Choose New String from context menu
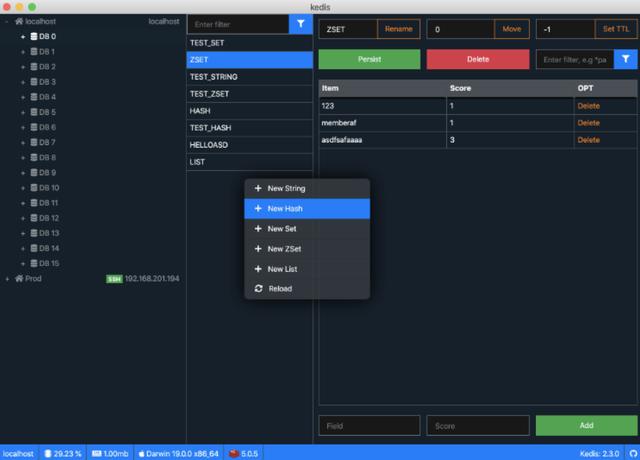The height and width of the screenshot is (460, 640). [307, 188]
